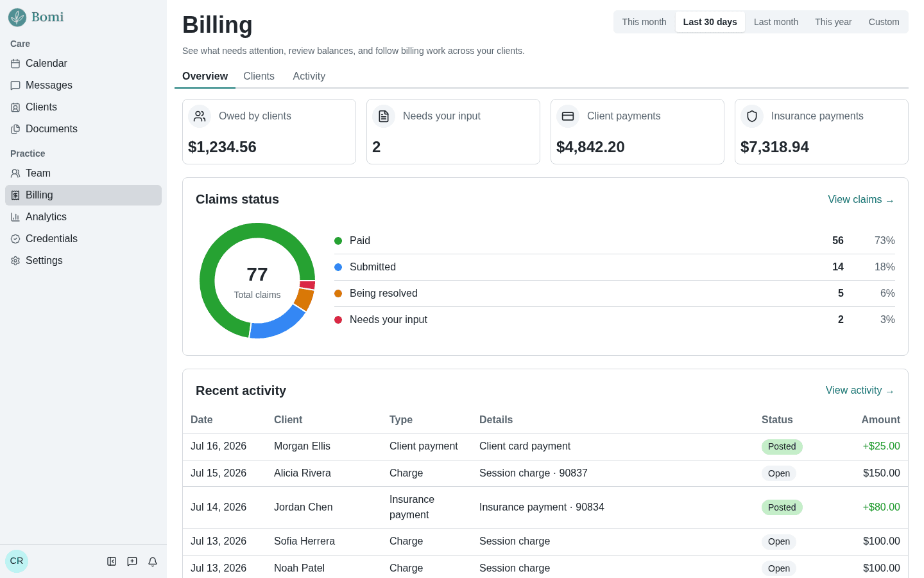Click the claims donut chart total
The image size is (924, 578).
(x=257, y=275)
